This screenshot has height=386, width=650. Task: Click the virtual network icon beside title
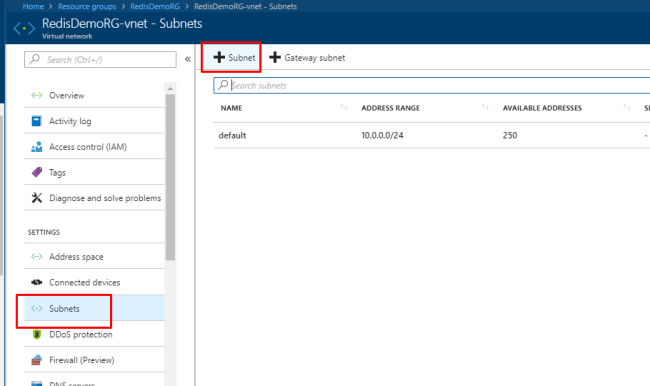24,29
